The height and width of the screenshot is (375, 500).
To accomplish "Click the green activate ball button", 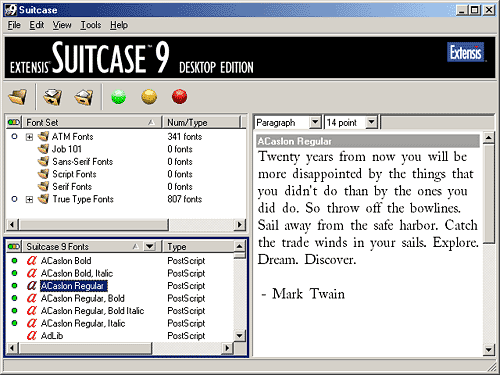I will [x=119, y=97].
